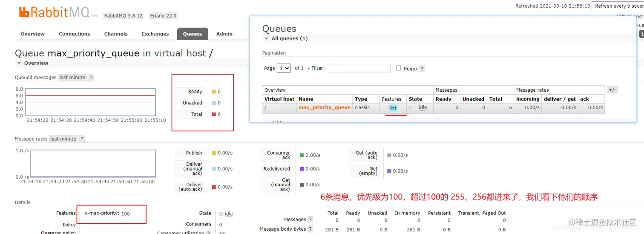644x234 pixels.
Task: Click the violet Get (empty) legend square
Action: pyautogui.click(x=389, y=171)
